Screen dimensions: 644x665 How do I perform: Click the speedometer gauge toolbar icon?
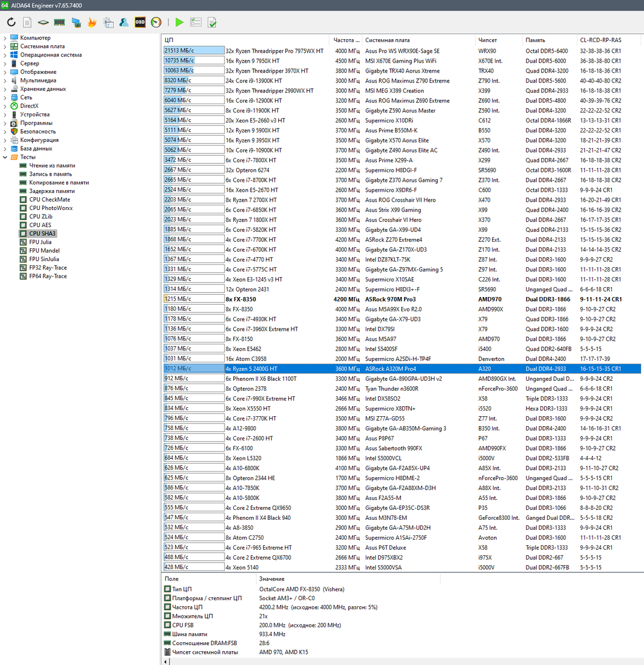pos(156,22)
